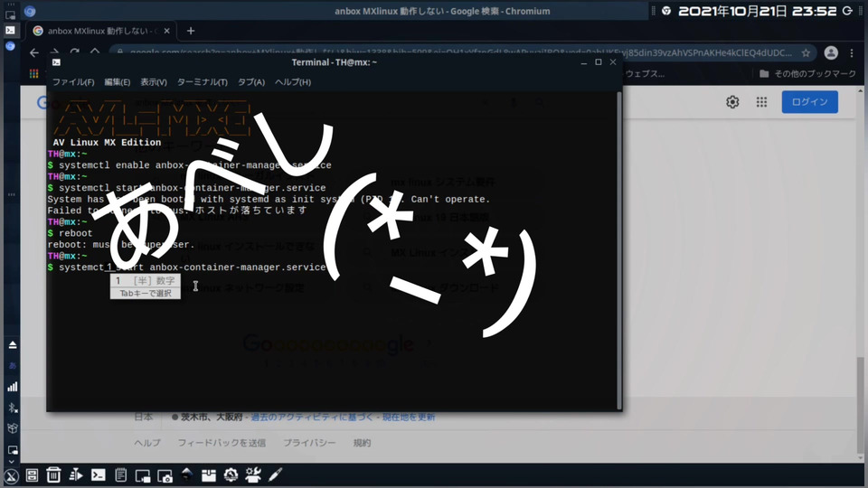Open フィードバックを送信 footer link

click(x=222, y=443)
